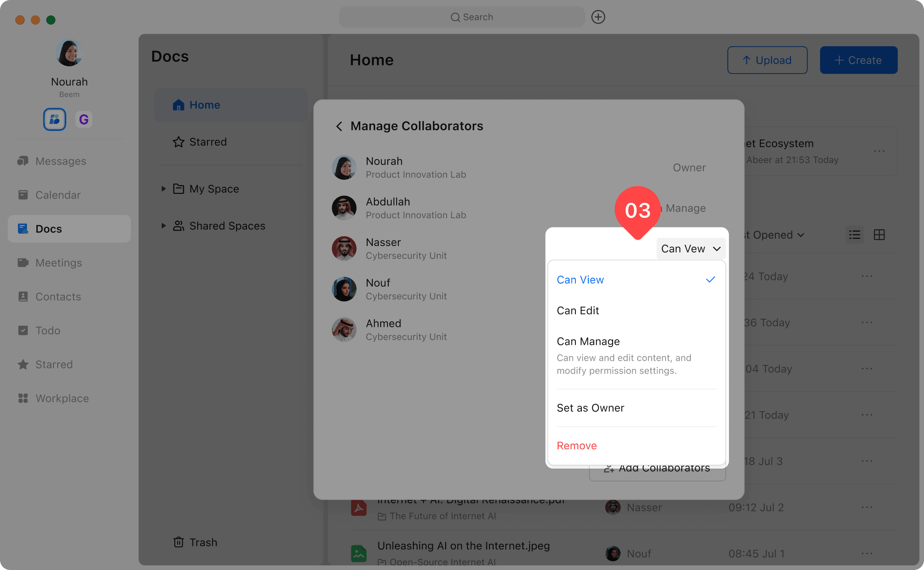Screen dimensions: 924x570
Task: Switch to list view layout
Action: pyautogui.click(x=854, y=235)
